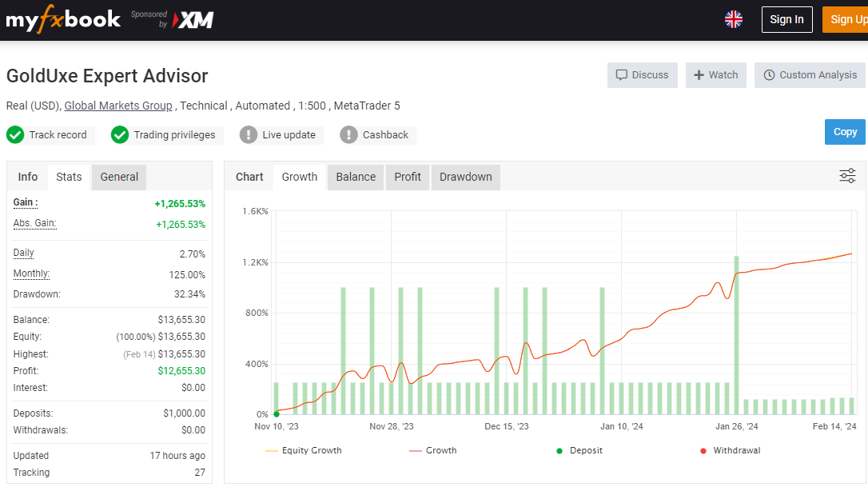Toggle Deposit legend series
868x499 pixels.
click(x=579, y=450)
